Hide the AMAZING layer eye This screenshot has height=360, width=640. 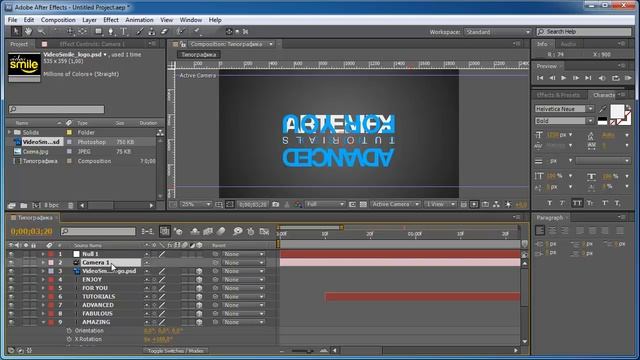tap(11, 322)
